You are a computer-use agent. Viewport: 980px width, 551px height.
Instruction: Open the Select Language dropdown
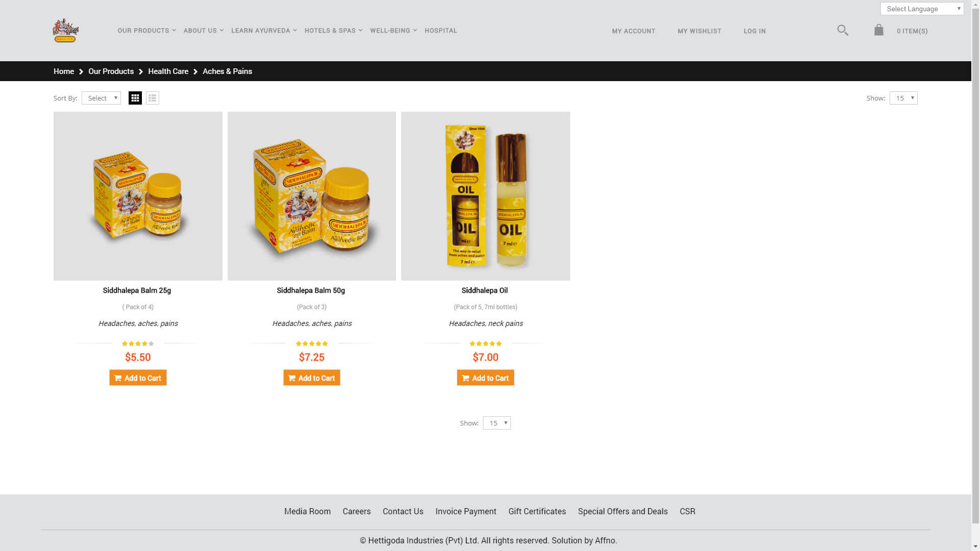coord(922,9)
